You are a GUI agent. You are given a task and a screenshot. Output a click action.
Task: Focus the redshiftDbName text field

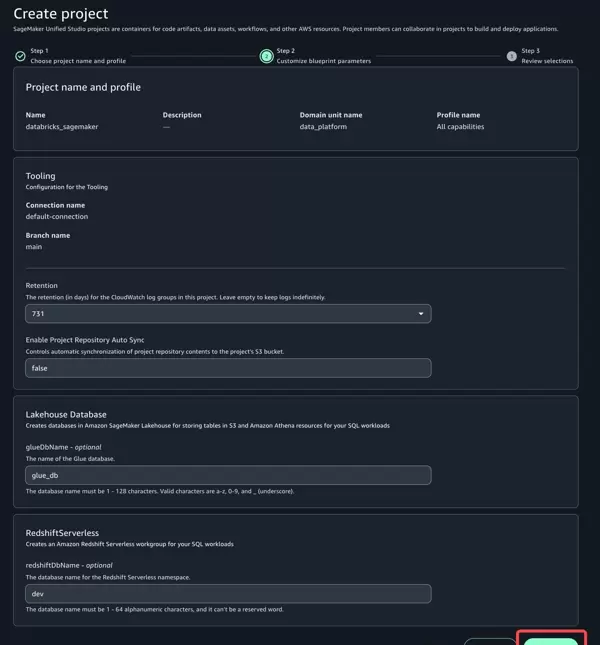pos(228,594)
